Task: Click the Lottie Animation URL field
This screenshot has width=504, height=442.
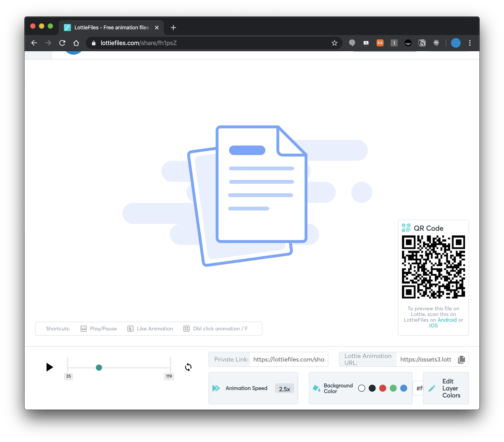Action: 426,360
